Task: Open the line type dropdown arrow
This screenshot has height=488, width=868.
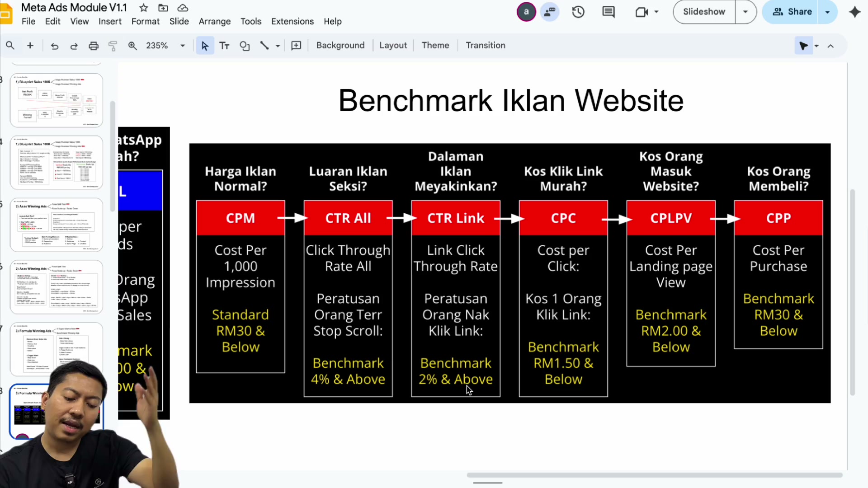Action: point(278,46)
